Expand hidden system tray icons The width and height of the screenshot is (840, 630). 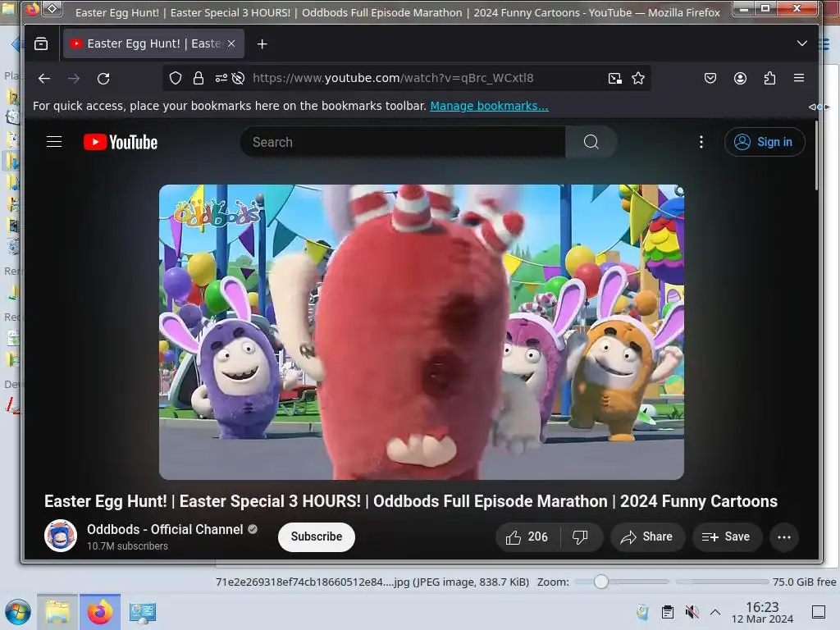pyautogui.click(x=715, y=612)
